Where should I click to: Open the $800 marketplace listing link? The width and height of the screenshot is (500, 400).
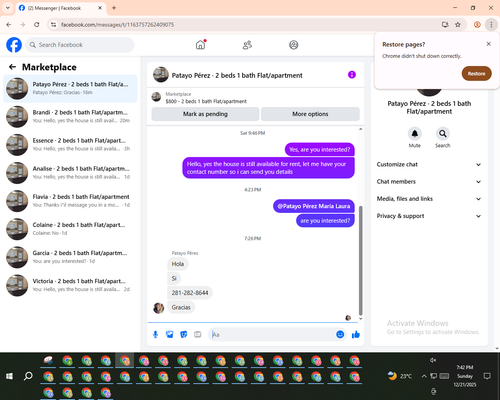point(206,101)
